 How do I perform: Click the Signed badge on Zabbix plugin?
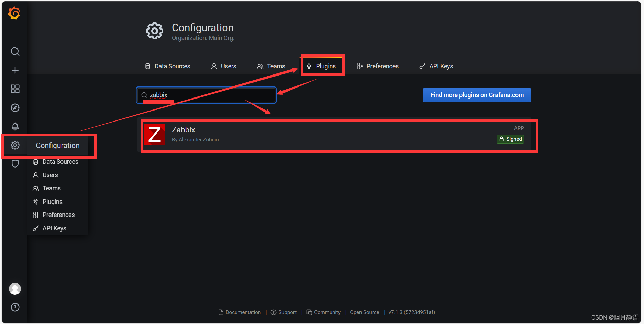510,139
